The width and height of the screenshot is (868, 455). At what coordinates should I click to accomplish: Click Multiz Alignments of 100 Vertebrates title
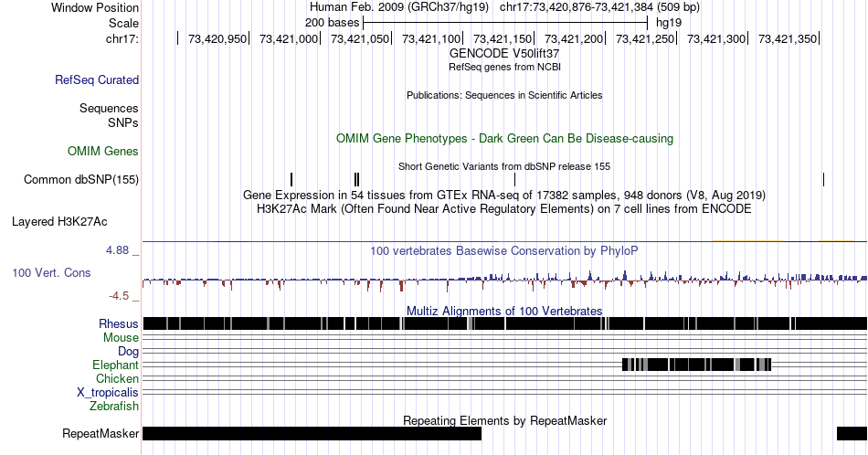[504, 311]
